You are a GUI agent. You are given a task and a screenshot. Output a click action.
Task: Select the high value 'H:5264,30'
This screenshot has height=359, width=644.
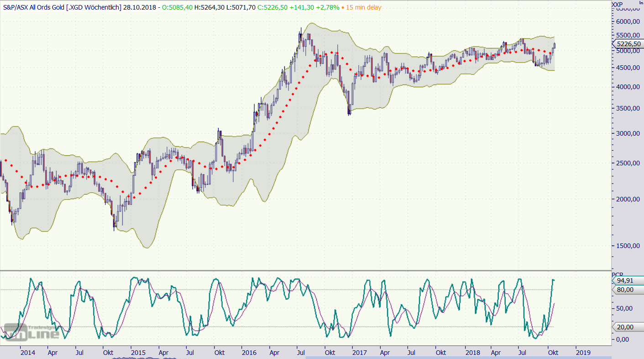pyautogui.click(x=209, y=7)
